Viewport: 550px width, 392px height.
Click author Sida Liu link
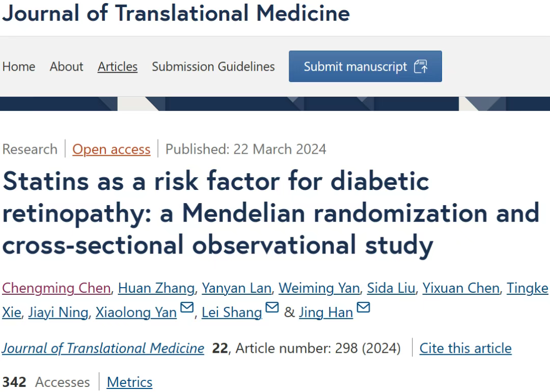click(x=392, y=288)
